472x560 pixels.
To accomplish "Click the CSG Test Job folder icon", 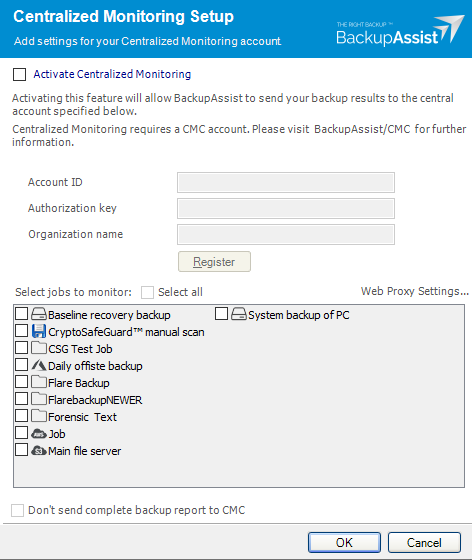I will click(x=39, y=348).
